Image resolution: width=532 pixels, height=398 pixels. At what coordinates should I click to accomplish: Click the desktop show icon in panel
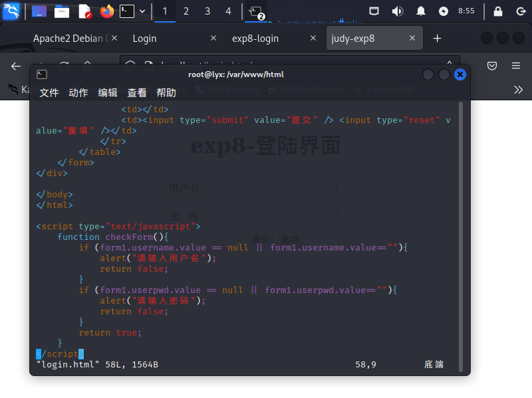[39, 11]
